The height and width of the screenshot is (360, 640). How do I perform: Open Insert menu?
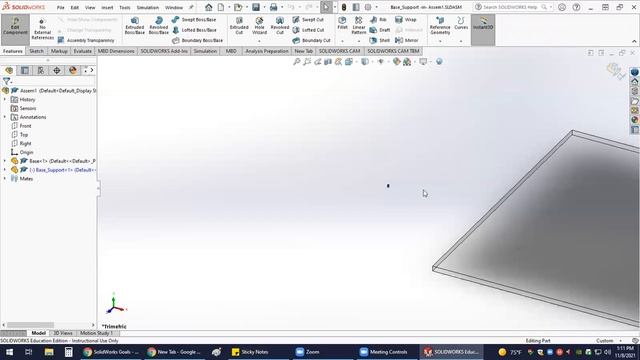point(107,8)
